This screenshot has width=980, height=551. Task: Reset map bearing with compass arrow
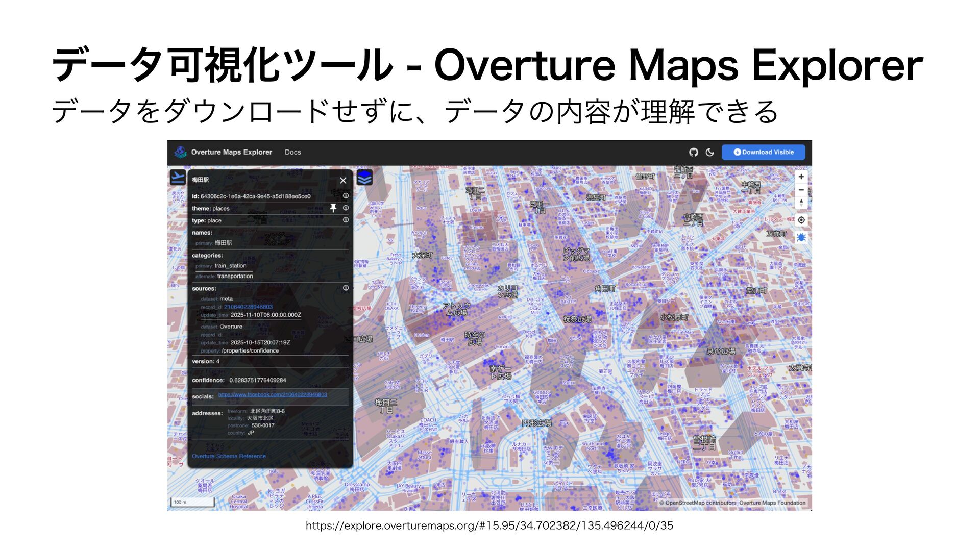801,203
